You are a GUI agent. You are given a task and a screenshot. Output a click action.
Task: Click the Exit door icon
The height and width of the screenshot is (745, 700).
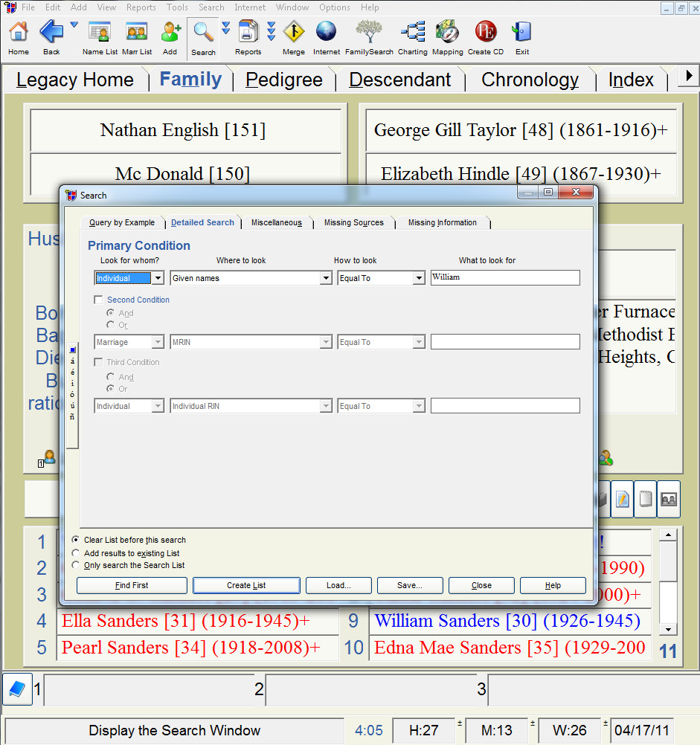tap(521, 32)
